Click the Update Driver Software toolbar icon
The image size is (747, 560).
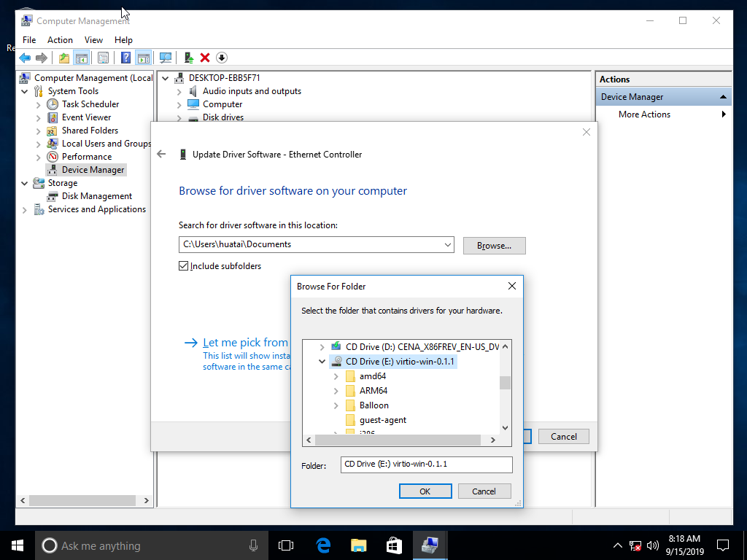[188, 58]
